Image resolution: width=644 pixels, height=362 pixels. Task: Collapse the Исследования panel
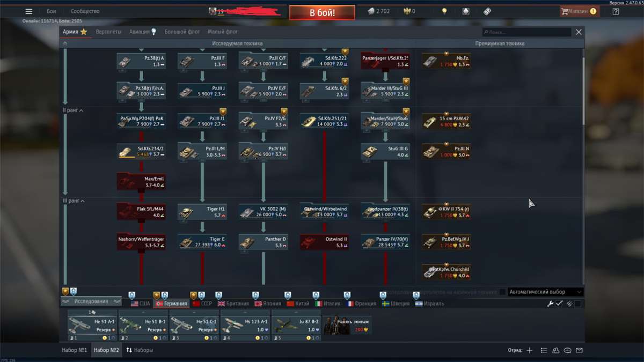[91, 301]
